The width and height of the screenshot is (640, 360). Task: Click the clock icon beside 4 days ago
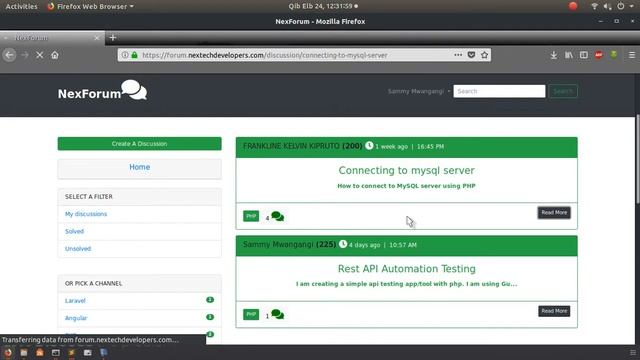(343, 244)
